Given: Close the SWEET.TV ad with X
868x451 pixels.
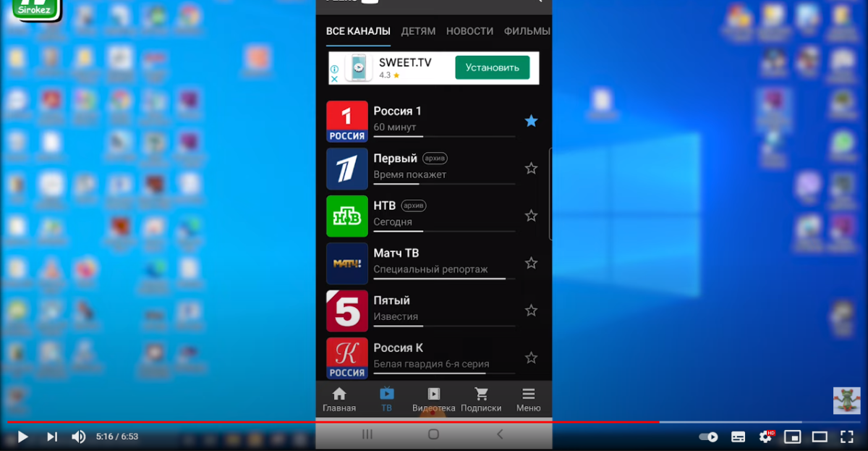Looking at the screenshot, I should [x=334, y=79].
